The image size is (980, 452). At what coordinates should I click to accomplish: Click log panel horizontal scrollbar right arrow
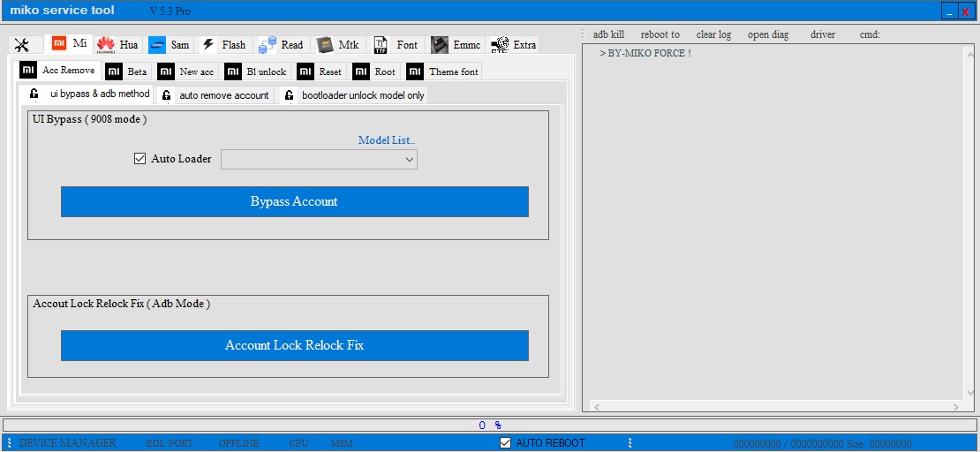[955, 407]
